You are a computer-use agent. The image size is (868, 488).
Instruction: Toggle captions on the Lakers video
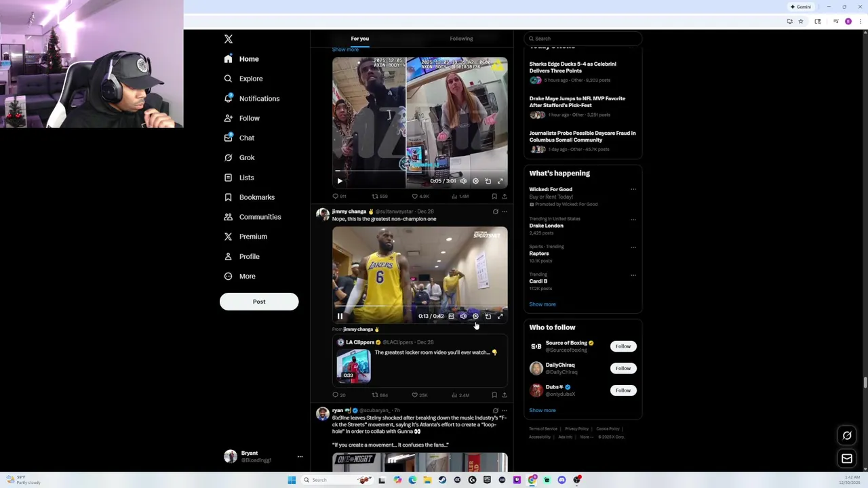451,316
